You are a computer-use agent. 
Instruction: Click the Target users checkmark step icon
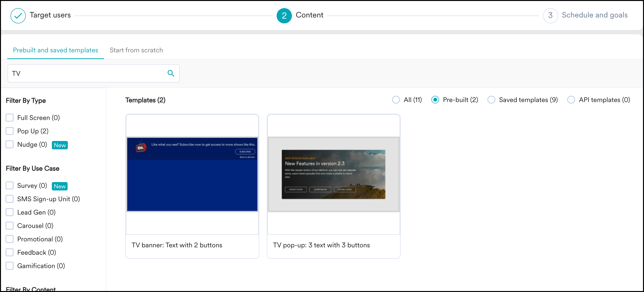(x=18, y=16)
